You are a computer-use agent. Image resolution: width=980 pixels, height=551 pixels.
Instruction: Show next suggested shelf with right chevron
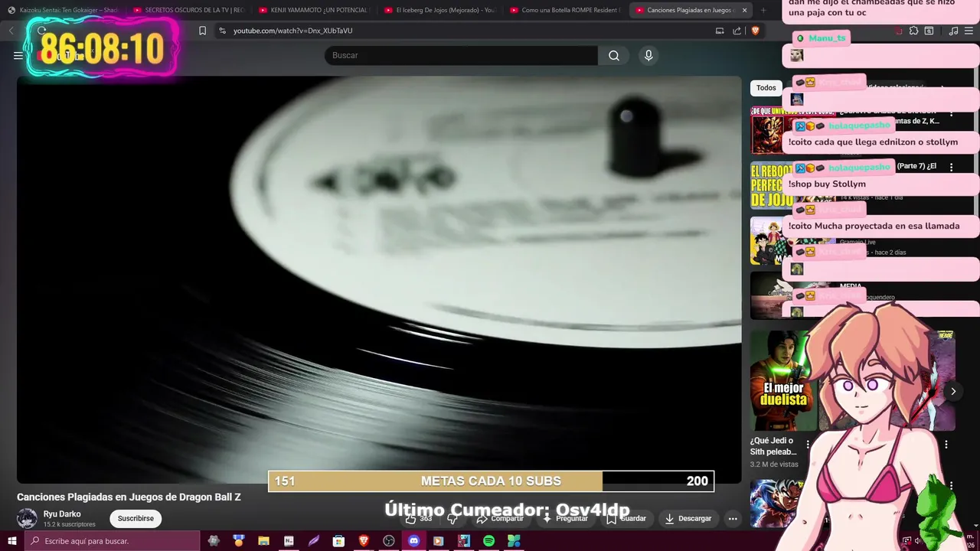click(953, 391)
